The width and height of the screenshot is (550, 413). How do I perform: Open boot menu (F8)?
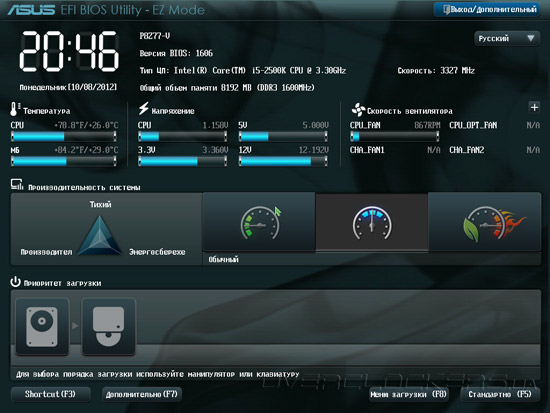point(409,394)
